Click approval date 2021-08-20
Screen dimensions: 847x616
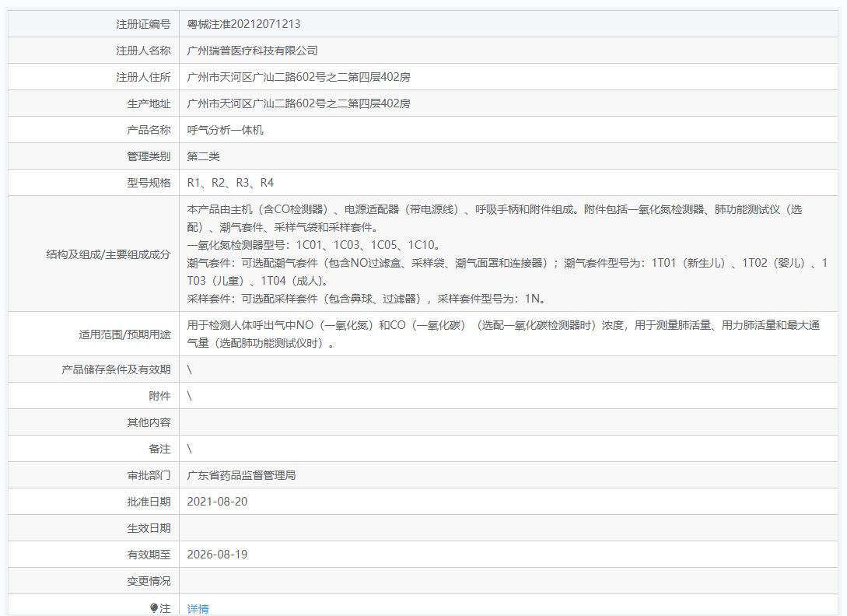click(217, 502)
